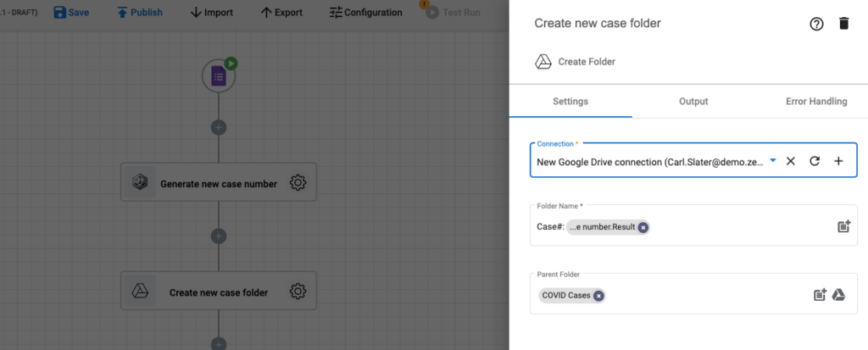Viewport: 868px width, 350px height.
Task: Insert data into Parent Folder field
Action: pyautogui.click(x=820, y=295)
